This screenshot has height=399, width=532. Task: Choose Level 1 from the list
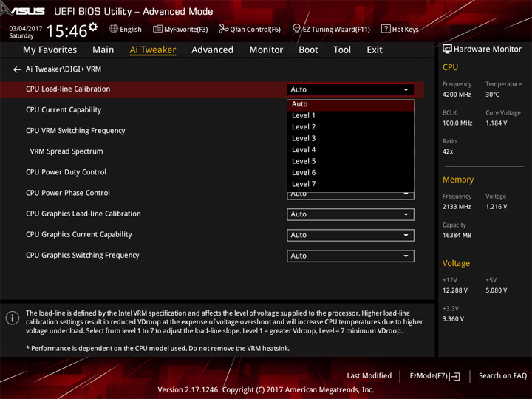[x=350, y=116]
